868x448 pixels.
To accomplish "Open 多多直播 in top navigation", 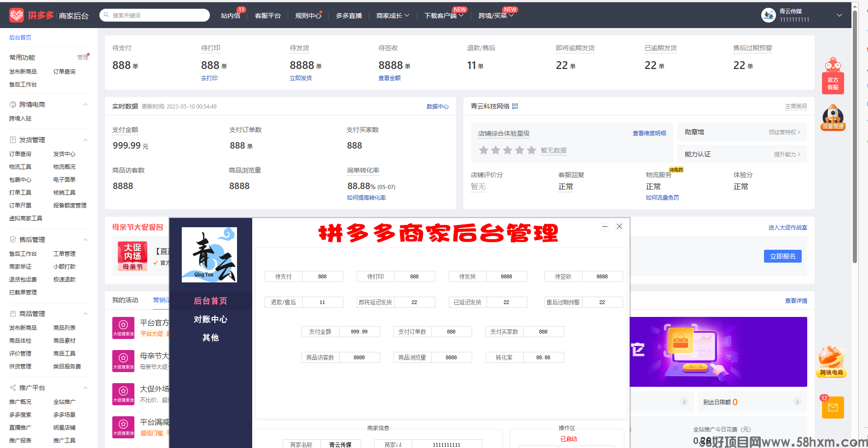I will point(348,16).
